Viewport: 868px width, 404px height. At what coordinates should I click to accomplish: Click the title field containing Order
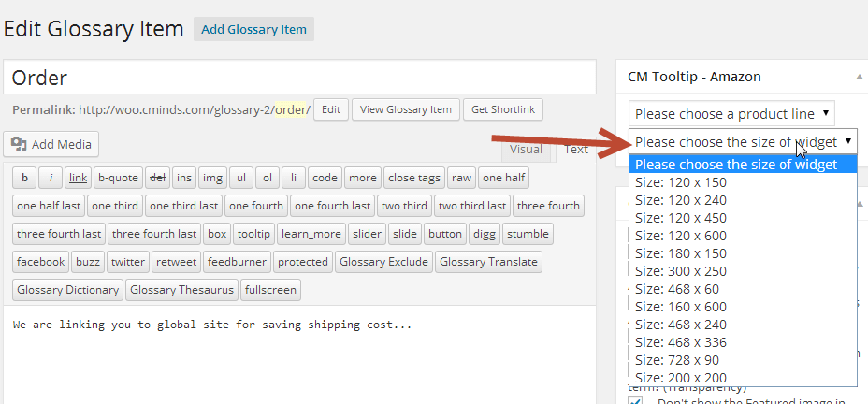pyautogui.click(x=299, y=78)
